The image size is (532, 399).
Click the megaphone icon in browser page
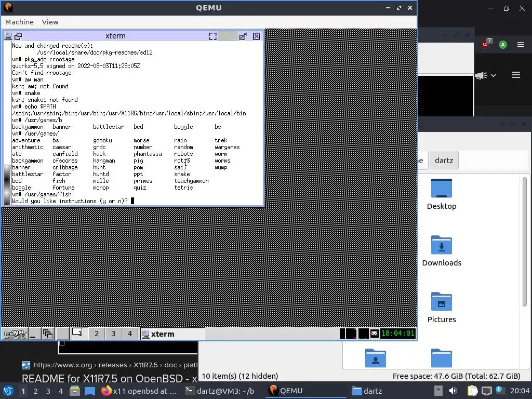pyautogui.click(x=481, y=75)
